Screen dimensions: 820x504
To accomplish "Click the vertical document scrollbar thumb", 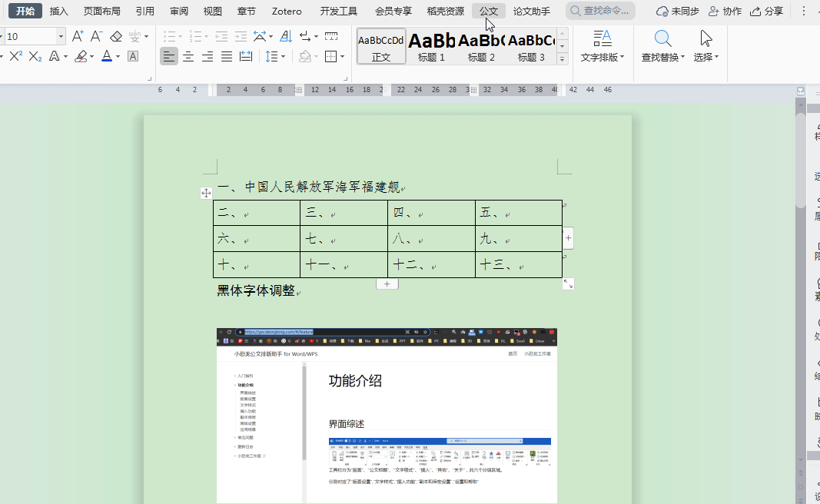I will [x=801, y=160].
